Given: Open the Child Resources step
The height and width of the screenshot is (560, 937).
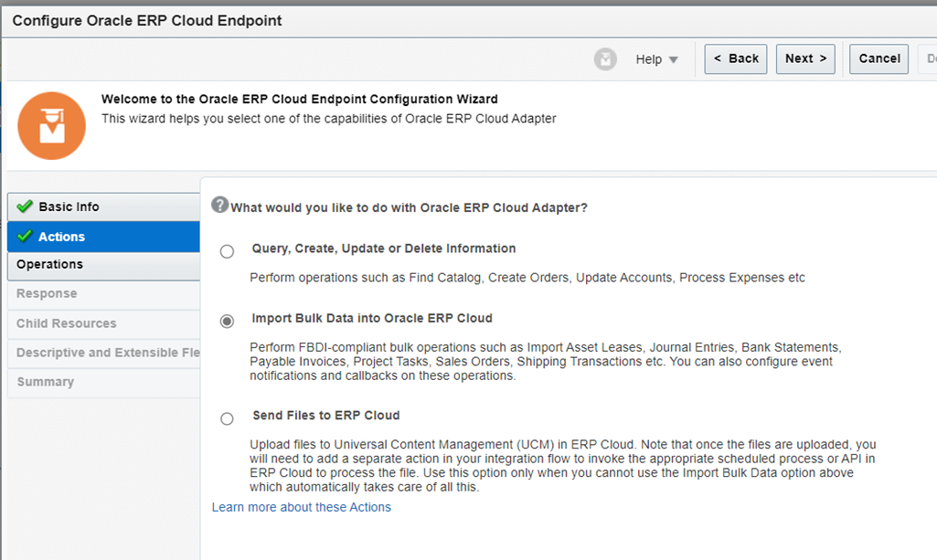Looking at the screenshot, I should click(103, 323).
